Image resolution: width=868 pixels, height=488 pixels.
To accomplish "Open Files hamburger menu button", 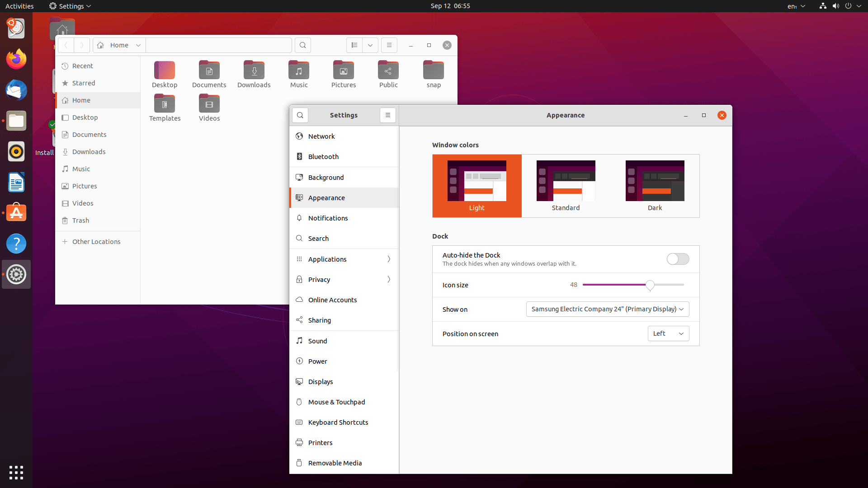I will (x=389, y=45).
